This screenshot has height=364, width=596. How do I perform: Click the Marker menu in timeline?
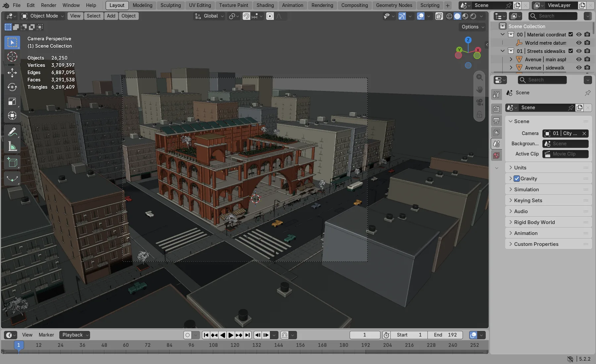[x=46, y=335]
